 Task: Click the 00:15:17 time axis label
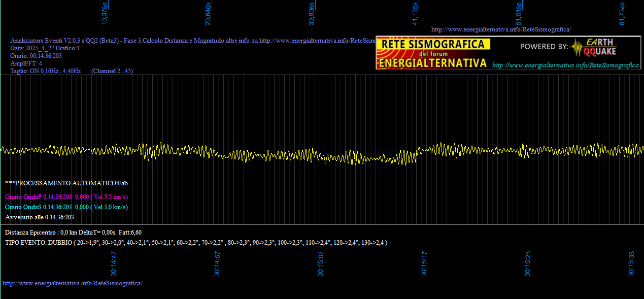tap(425, 263)
